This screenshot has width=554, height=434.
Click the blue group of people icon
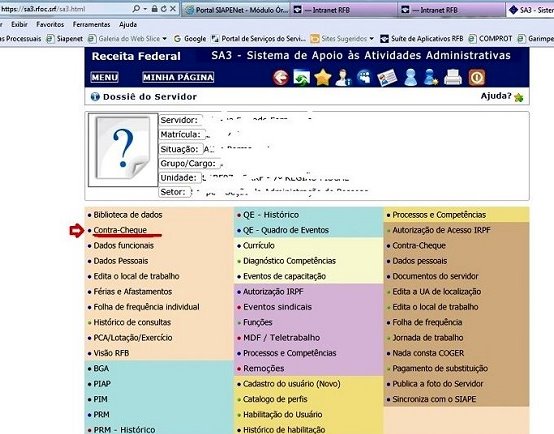pyautogui.click(x=364, y=77)
